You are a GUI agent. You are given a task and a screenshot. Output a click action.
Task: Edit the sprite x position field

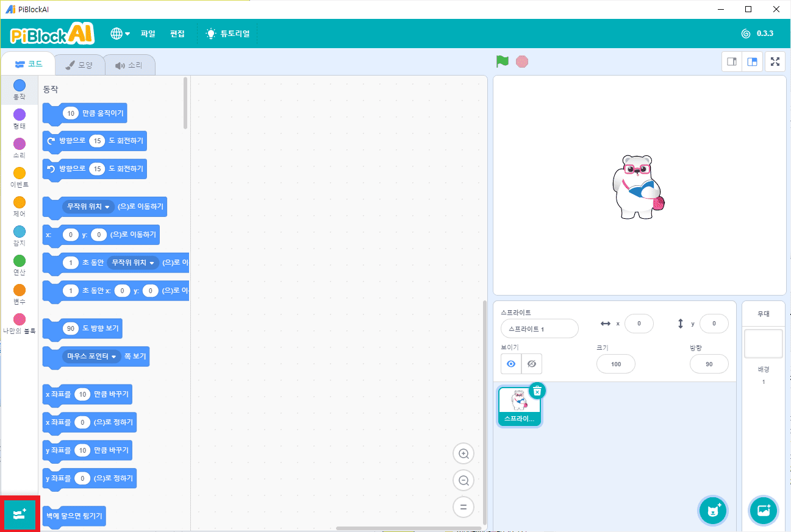[639, 324]
